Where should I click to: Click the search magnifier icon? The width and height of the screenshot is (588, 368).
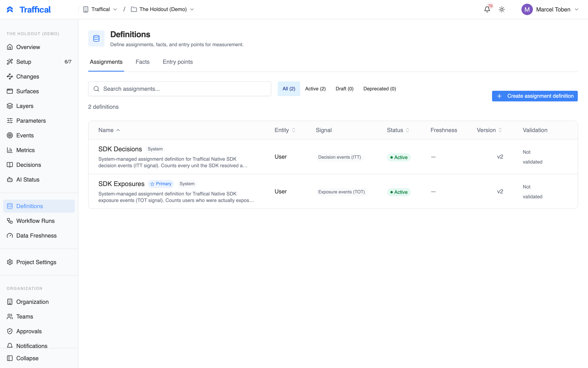(x=96, y=89)
